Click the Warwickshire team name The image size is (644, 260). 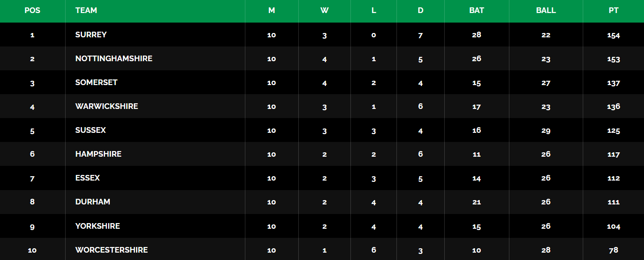pyautogui.click(x=106, y=106)
